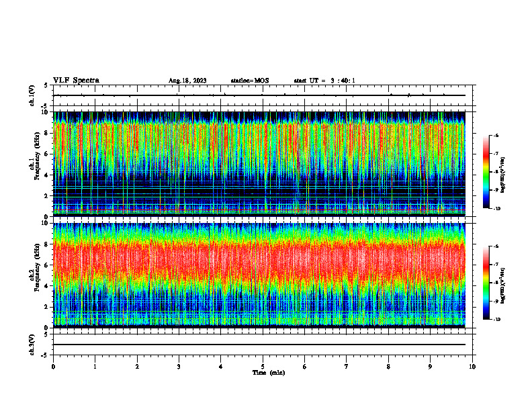Click the ch.3 voltage waveform trace
The height and width of the screenshot is (411, 532).
[259, 345]
